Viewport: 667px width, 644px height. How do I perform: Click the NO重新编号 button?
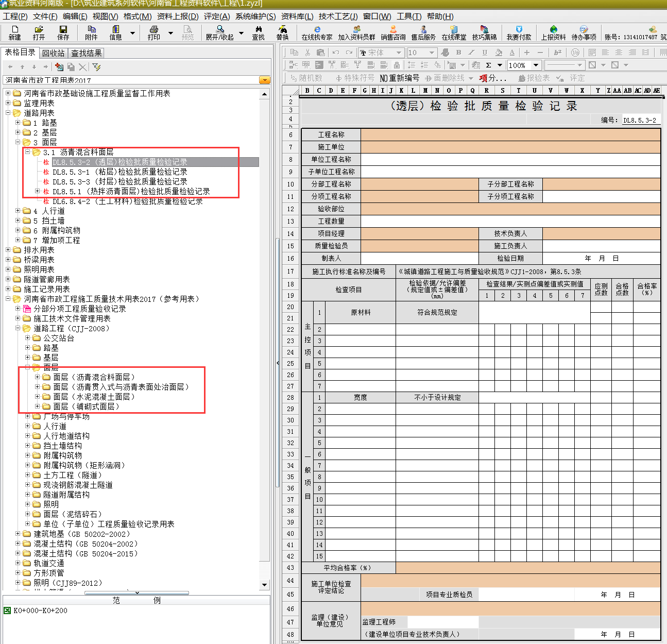click(399, 78)
